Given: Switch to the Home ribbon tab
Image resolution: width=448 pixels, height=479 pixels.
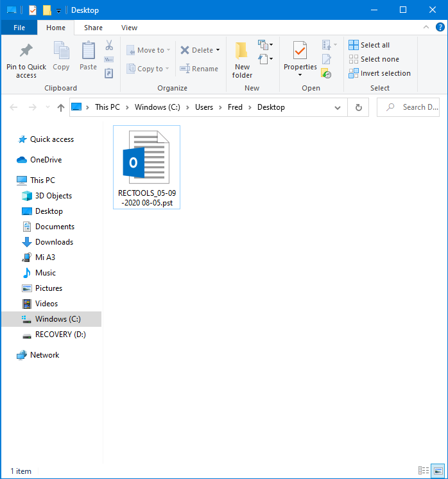Looking at the screenshot, I should (x=56, y=28).
